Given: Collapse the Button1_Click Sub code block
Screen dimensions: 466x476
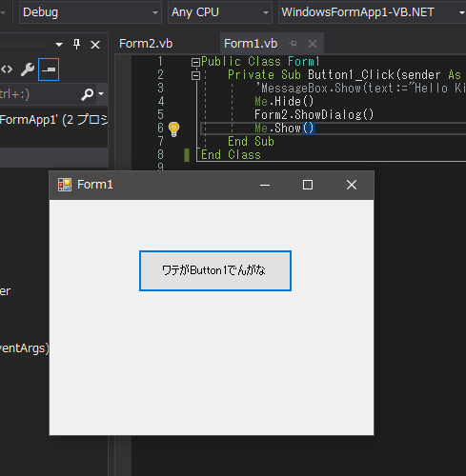Looking at the screenshot, I should click(195, 75).
